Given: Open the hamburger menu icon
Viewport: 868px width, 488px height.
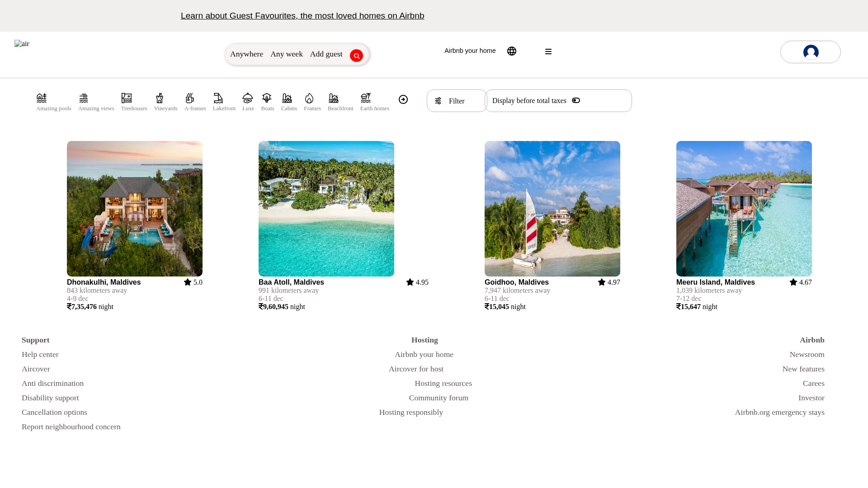Looking at the screenshot, I should 548,52.
